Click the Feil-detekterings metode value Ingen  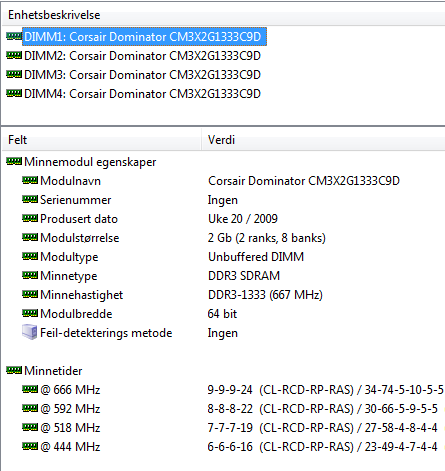click(x=223, y=333)
